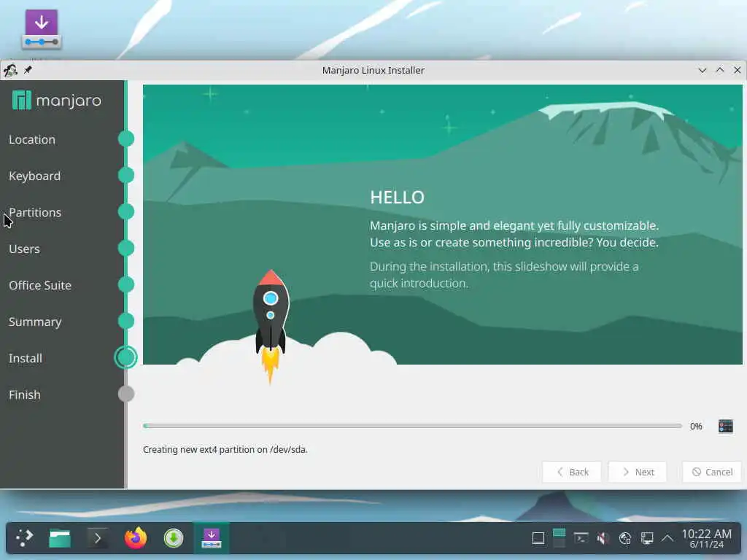Toggle the installation log view icon
The height and width of the screenshot is (560, 747).
click(x=725, y=426)
